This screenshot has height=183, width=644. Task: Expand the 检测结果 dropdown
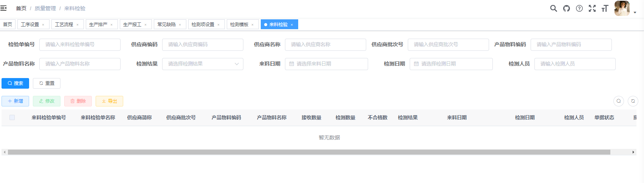pyautogui.click(x=203, y=64)
